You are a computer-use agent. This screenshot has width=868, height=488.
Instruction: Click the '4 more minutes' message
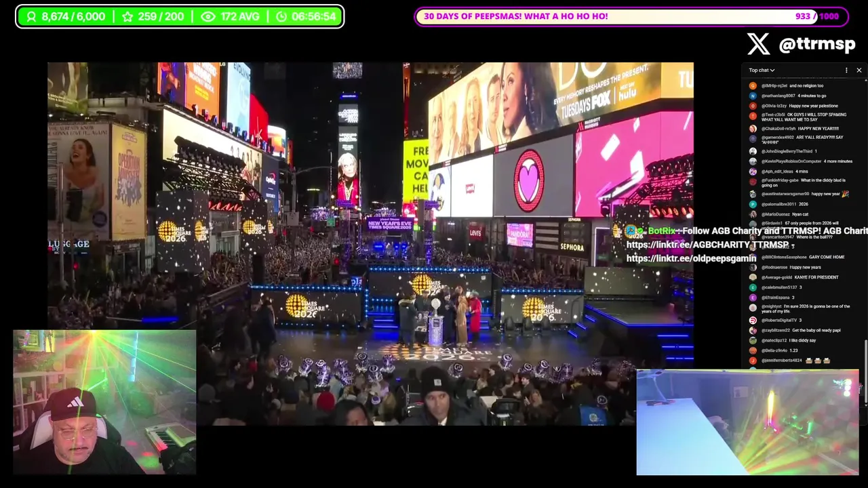(x=838, y=161)
